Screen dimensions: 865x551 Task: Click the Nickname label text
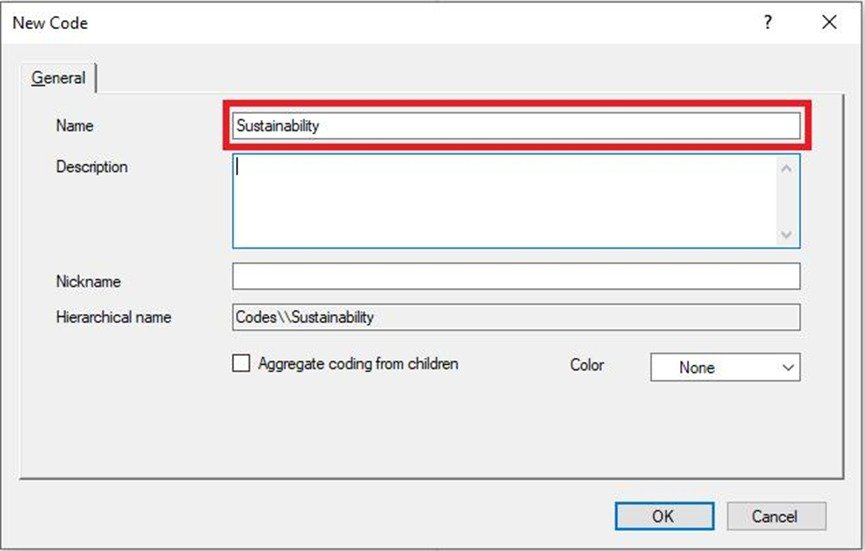[x=88, y=281]
